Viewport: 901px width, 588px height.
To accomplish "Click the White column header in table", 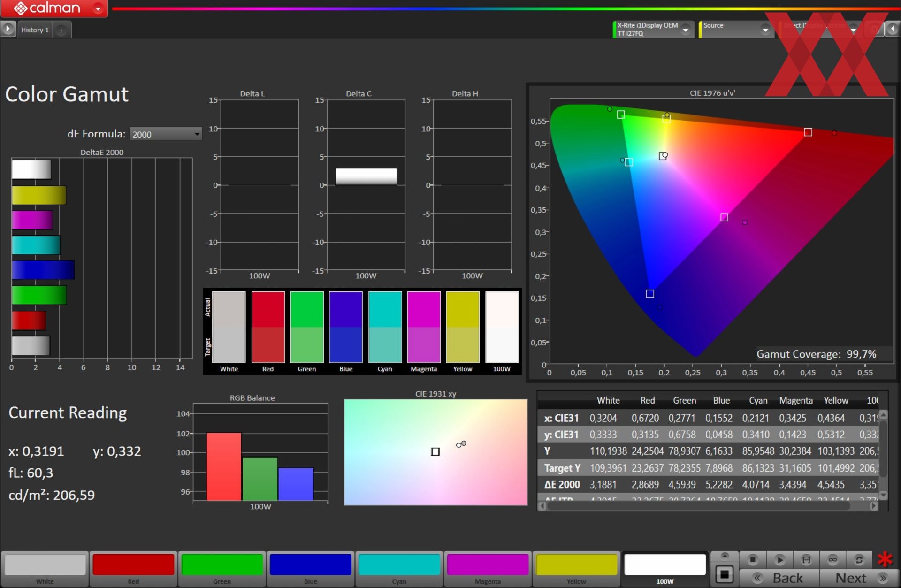I will [x=608, y=400].
